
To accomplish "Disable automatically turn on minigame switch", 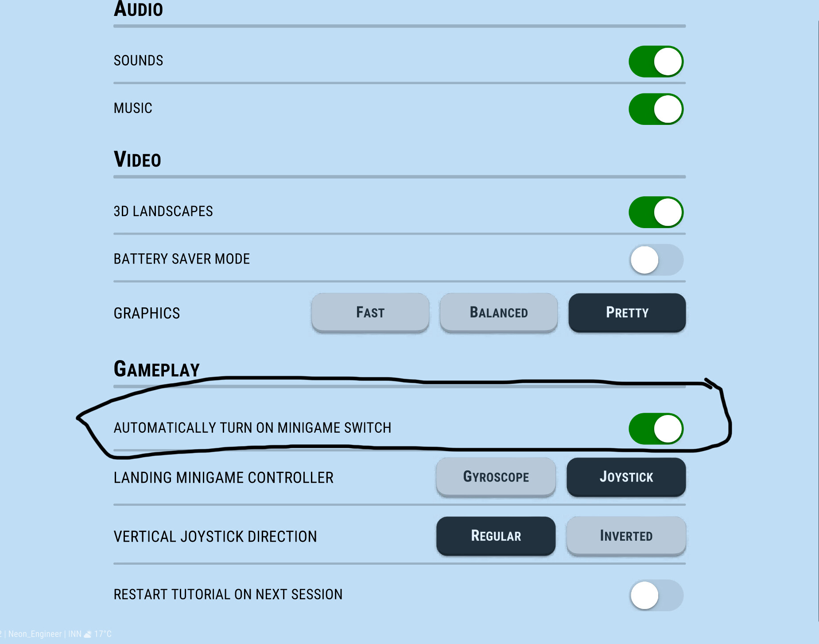I will [x=656, y=429].
